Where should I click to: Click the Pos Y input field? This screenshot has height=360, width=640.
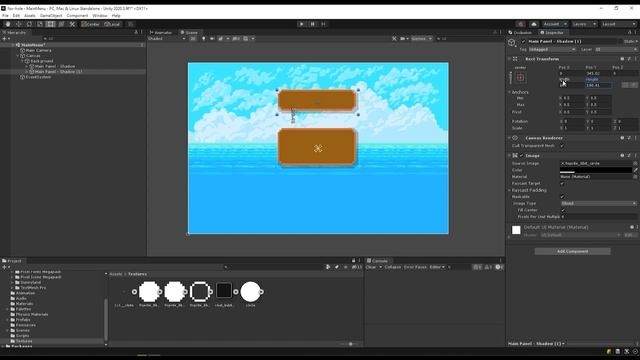(598, 73)
